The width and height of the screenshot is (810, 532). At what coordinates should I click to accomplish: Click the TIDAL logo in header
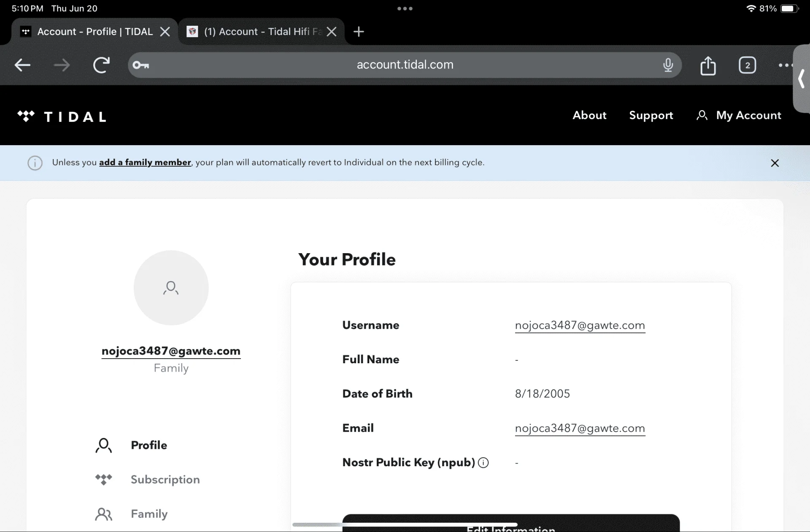(62, 116)
